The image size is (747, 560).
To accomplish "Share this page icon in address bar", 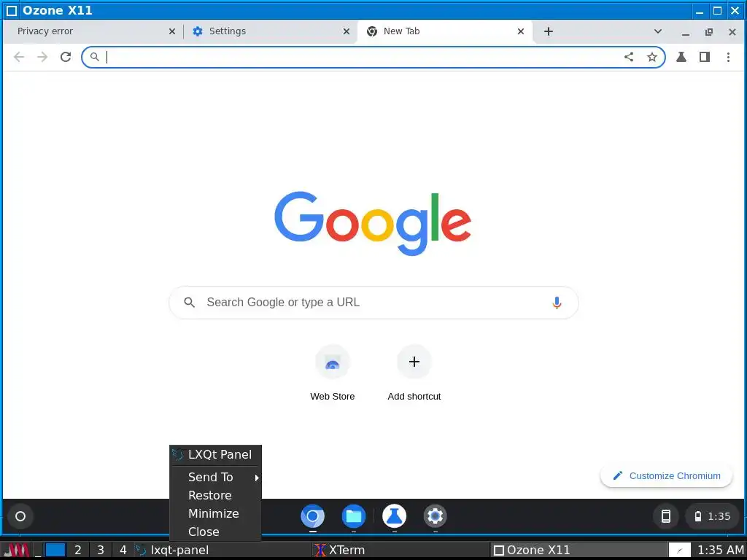I will click(629, 57).
